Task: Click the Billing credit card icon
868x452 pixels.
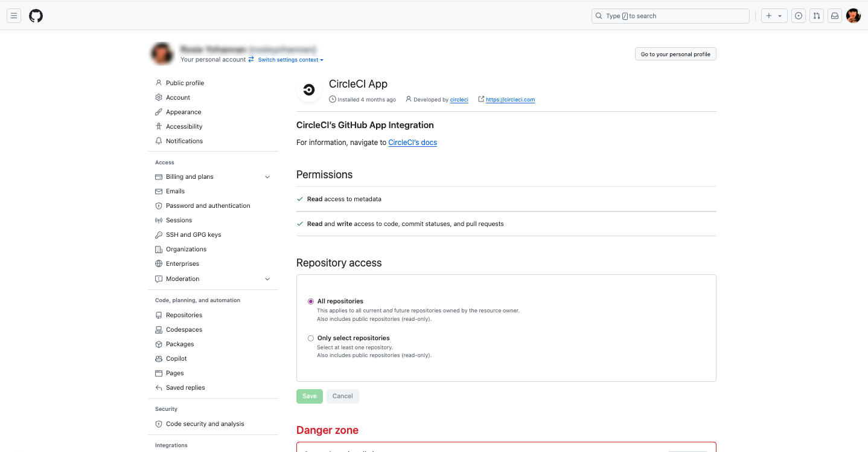Action: coord(159,176)
